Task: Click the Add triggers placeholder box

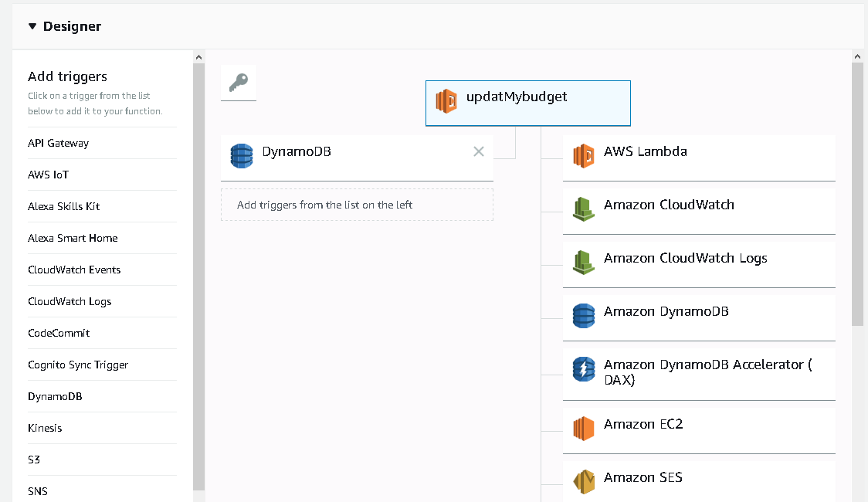Action: pyautogui.click(x=357, y=205)
